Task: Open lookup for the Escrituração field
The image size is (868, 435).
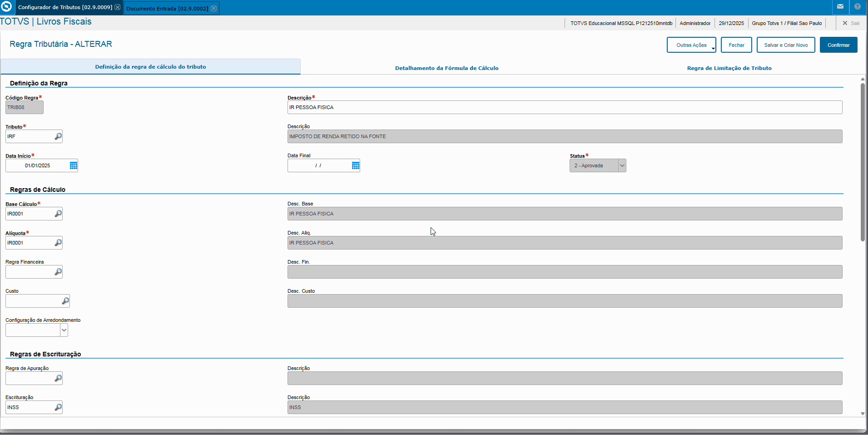Action: (x=58, y=407)
